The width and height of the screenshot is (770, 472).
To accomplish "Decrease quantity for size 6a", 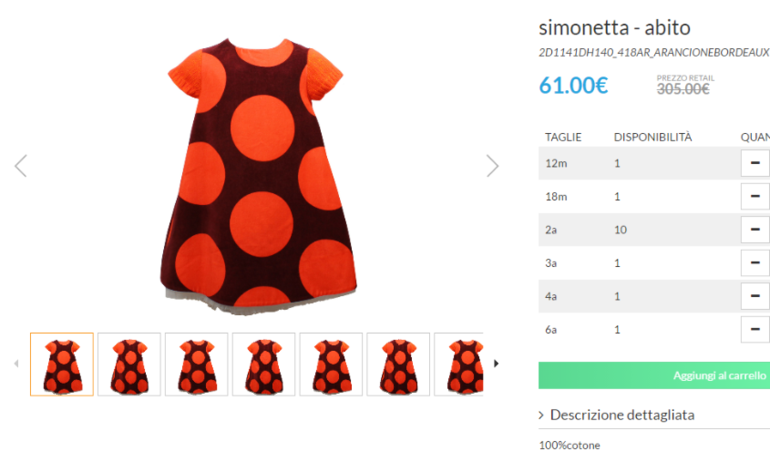I will [754, 329].
